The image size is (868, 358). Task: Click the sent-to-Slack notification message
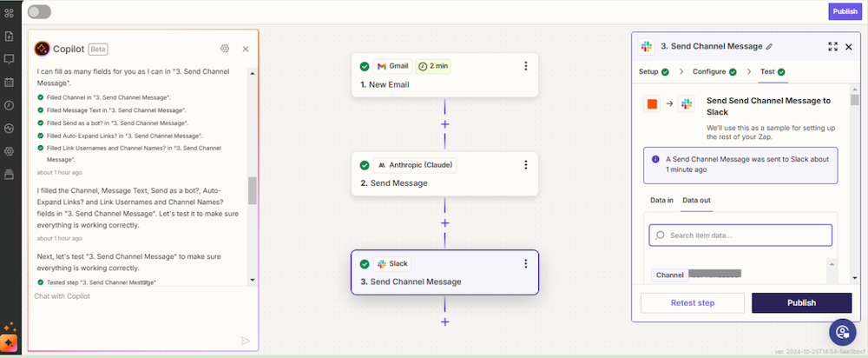pyautogui.click(x=740, y=165)
